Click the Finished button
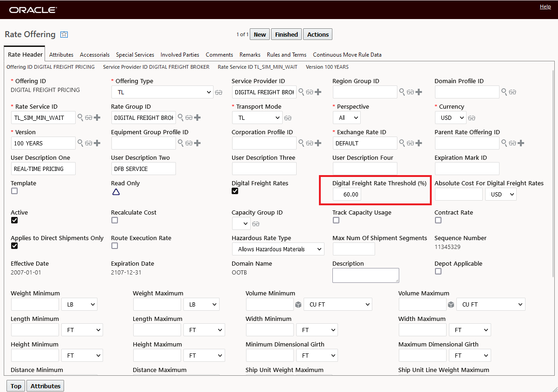 point(286,34)
